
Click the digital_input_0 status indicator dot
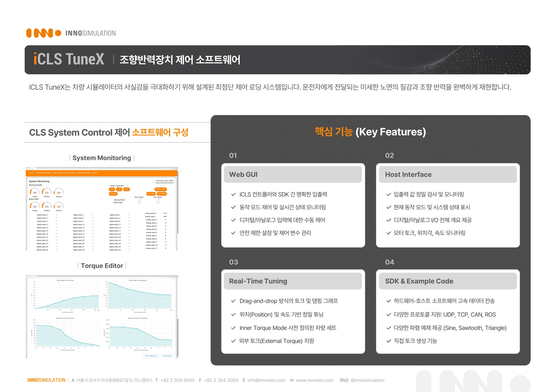pyautogui.click(x=56, y=215)
